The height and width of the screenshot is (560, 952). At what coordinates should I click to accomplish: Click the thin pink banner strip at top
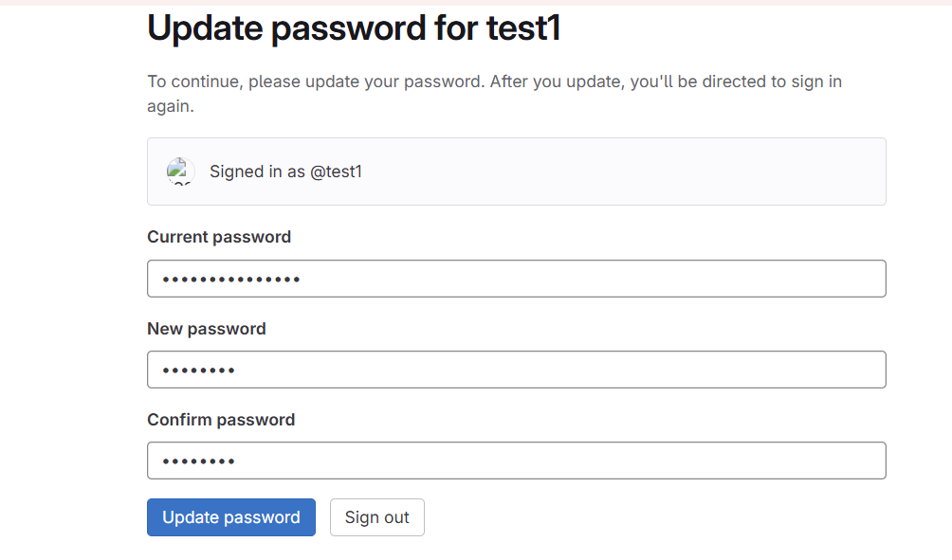click(476, 3)
